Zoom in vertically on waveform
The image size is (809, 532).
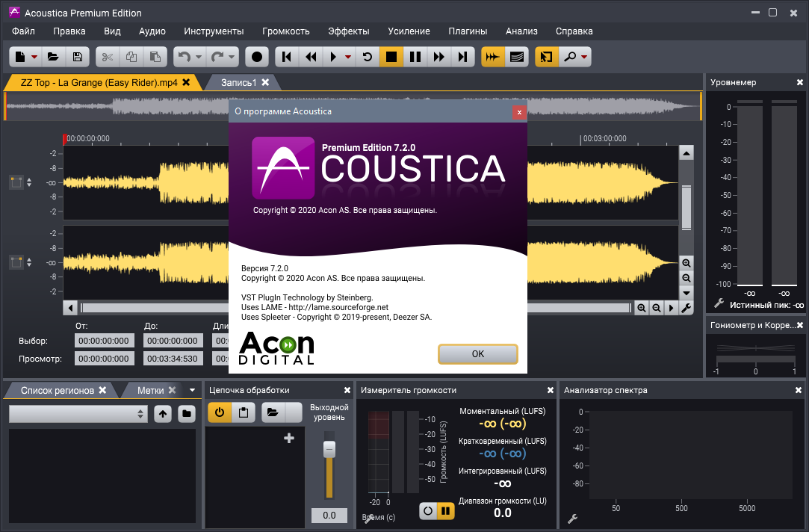click(x=686, y=263)
